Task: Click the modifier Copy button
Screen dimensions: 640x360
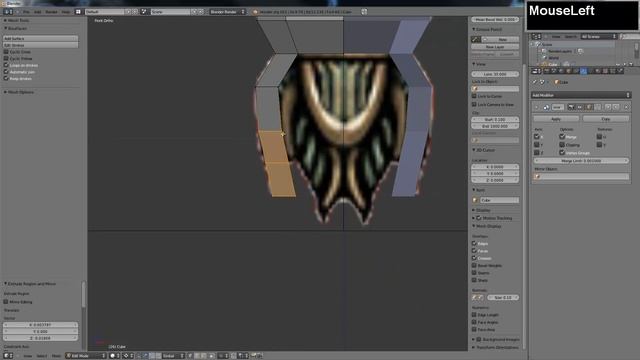Action: coord(606,119)
